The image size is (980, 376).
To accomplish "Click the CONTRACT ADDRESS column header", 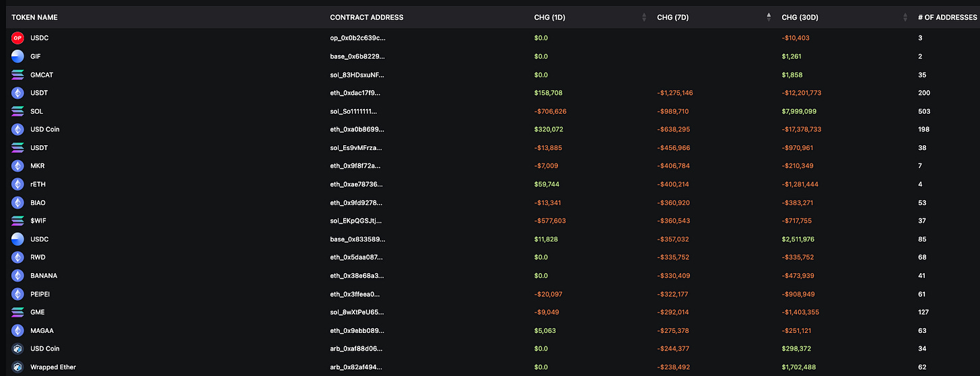I will [x=367, y=17].
